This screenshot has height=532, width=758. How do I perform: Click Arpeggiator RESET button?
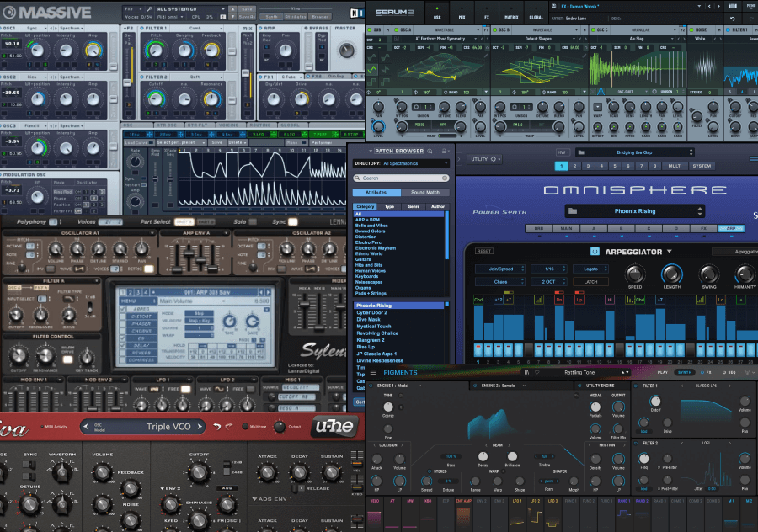[484, 251]
